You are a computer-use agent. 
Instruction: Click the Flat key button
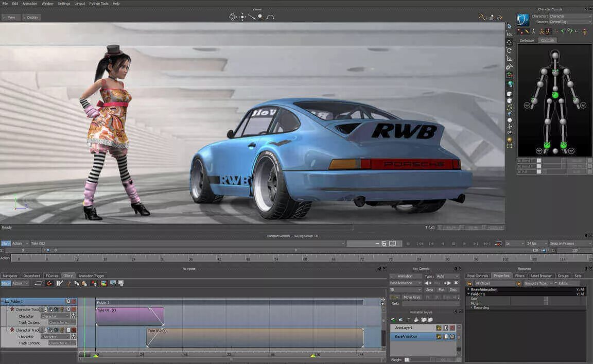coord(441,290)
